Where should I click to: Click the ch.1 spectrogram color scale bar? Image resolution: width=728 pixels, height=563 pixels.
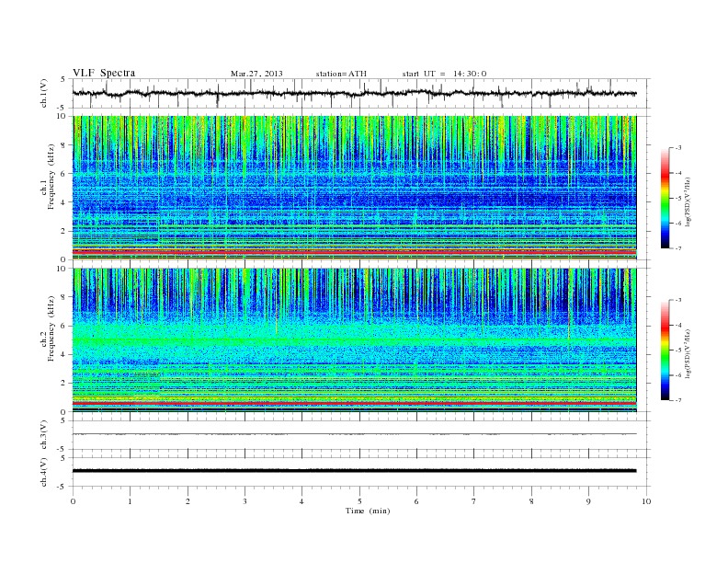click(x=665, y=198)
